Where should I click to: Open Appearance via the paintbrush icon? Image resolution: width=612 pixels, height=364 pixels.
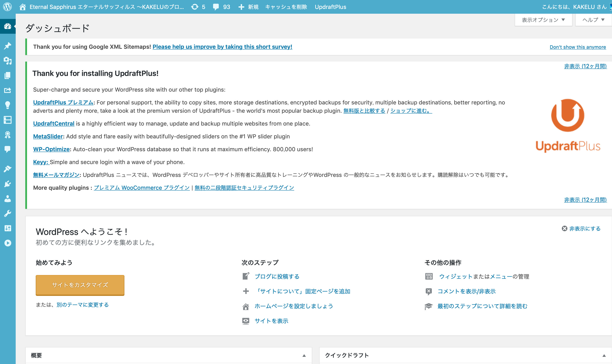point(8,169)
